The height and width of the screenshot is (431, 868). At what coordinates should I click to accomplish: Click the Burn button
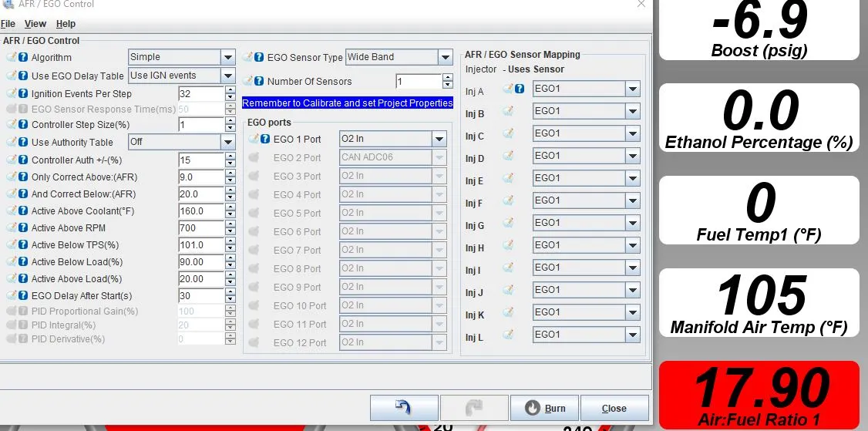coord(545,409)
